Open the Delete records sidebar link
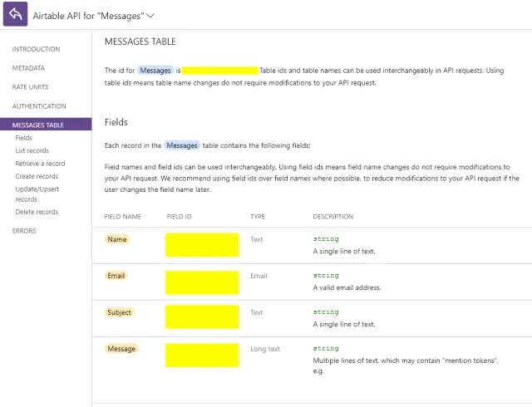Image resolution: width=532 pixels, height=407 pixels. (x=37, y=212)
